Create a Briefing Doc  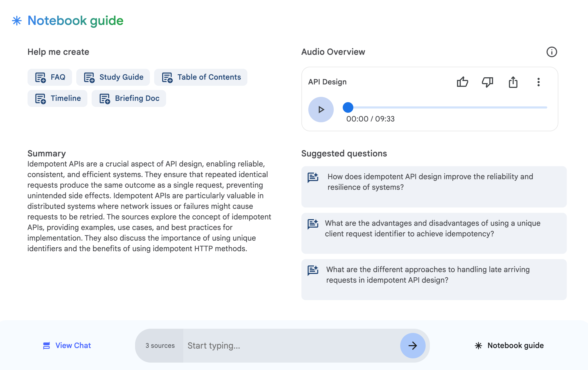click(x=129, y=98)
